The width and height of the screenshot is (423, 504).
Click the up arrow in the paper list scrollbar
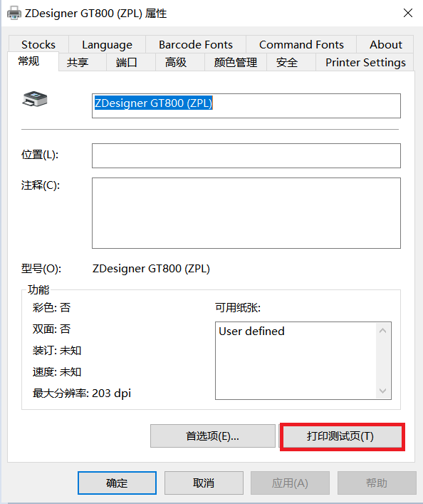point(382,331)
